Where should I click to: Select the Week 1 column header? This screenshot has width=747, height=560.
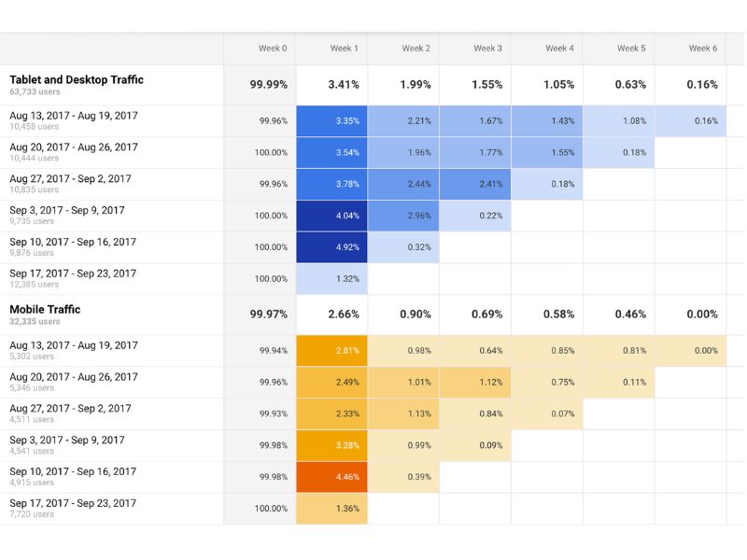point(344,49)
